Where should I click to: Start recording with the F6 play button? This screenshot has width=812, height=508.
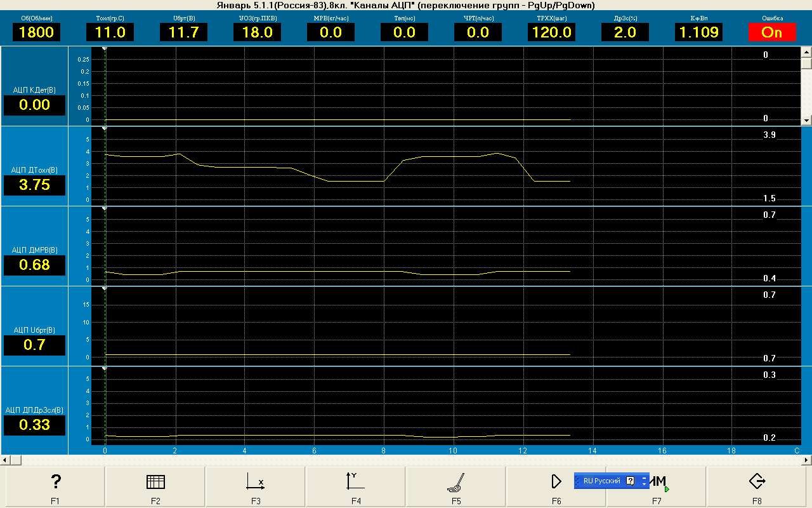[556, 488]
